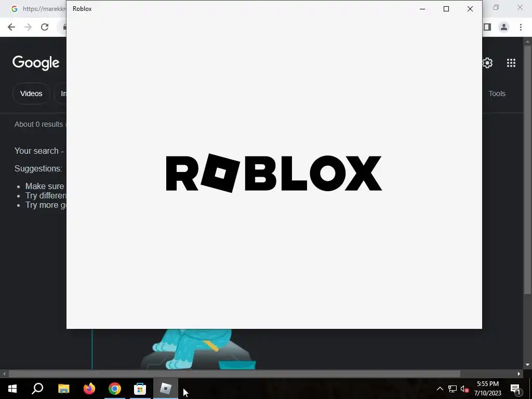Select the Videos search filter
This screenshot has width=532, height=399.
pos(31,94)
